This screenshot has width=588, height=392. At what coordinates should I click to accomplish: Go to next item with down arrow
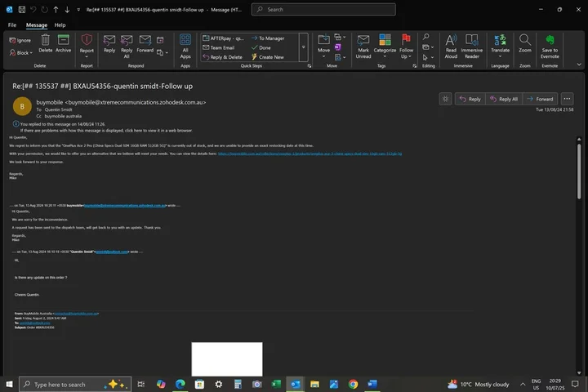67,10
